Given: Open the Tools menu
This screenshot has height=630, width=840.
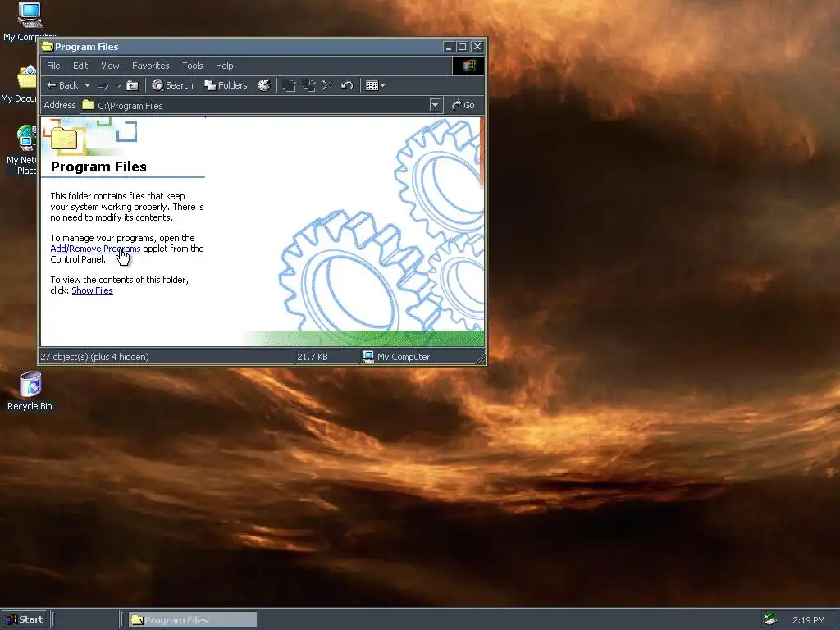Looking at the screenshot, I should point(192,66).
